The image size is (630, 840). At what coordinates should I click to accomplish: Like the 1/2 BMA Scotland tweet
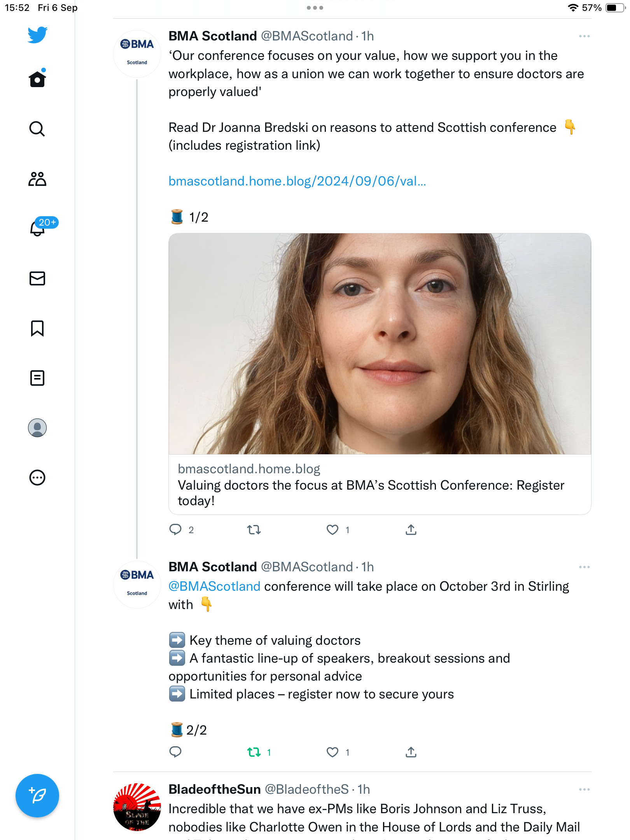coord(332,530)
